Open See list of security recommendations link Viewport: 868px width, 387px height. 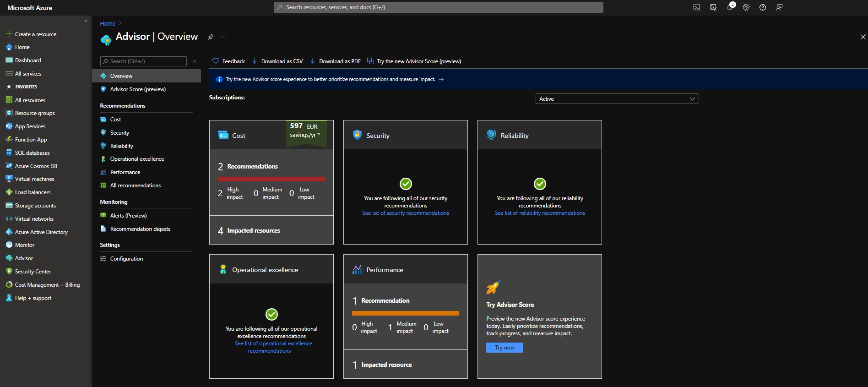pyautogui.click(x=405, y=213)
